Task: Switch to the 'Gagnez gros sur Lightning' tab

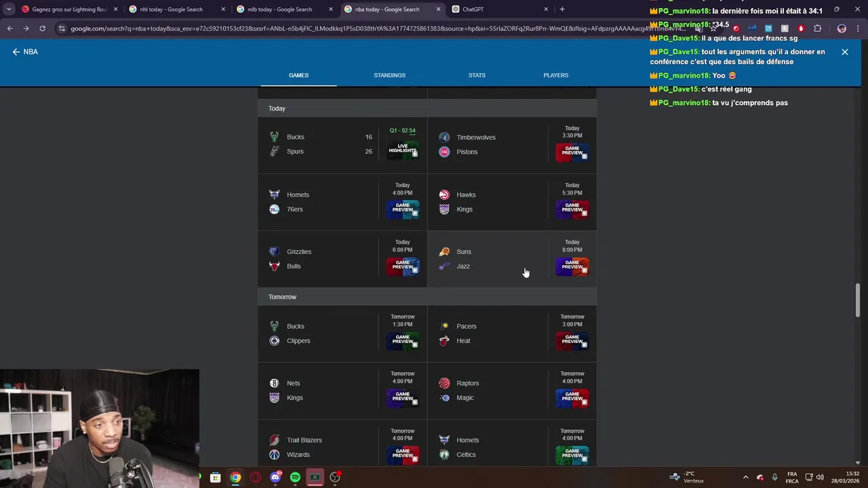Action: click(x=70, y=9)
